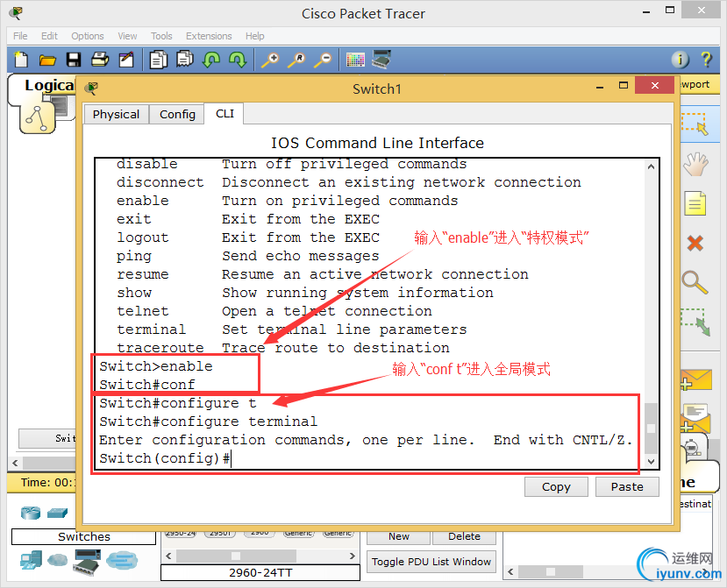Image resolution: width=727 pixels, height=588 pixels.
Task: Click the Paste button below the CLI
Action: (x=627, y=486)
